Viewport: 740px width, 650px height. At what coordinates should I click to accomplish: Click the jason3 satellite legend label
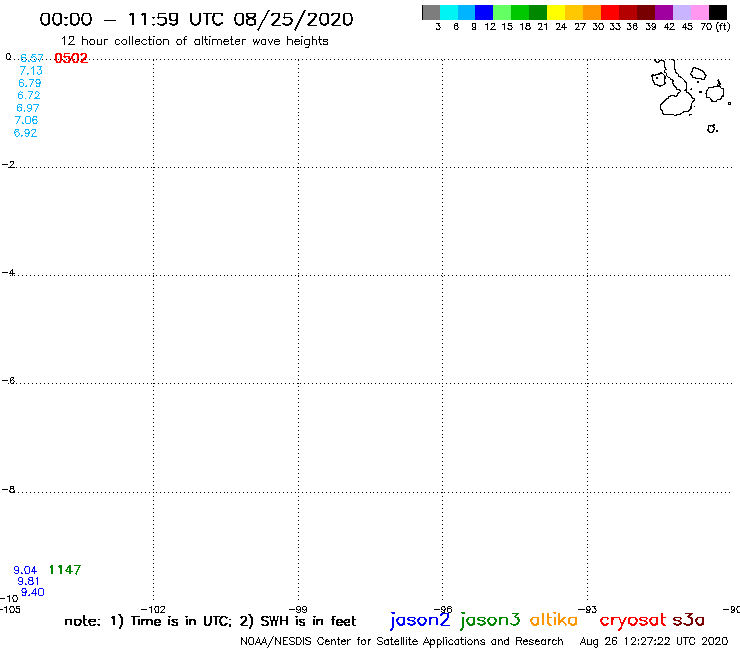[490, 620]
